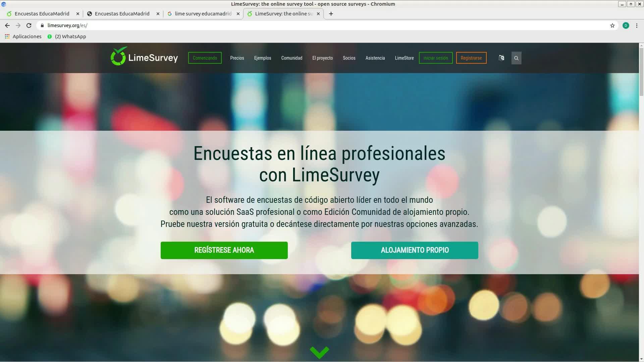The image size is (644, 362).
Task: Open Aplicaciones apps grid shortcut
Action: coord(23,37)
